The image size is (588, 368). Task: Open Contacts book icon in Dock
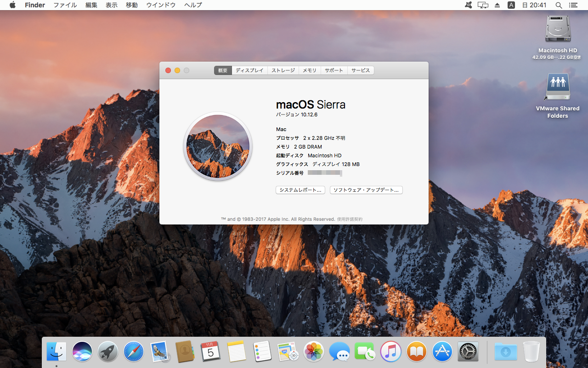pyautogui.click(x=185, y=352)
